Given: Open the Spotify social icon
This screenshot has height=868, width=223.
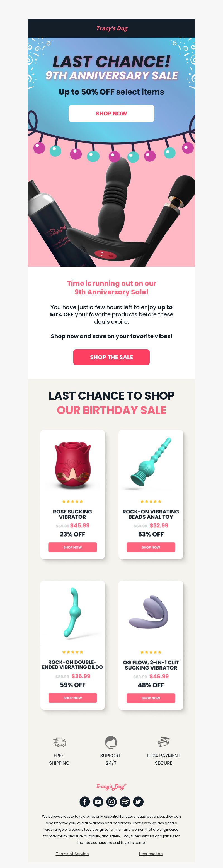Looking at the screenshot, I should [125, 801].
